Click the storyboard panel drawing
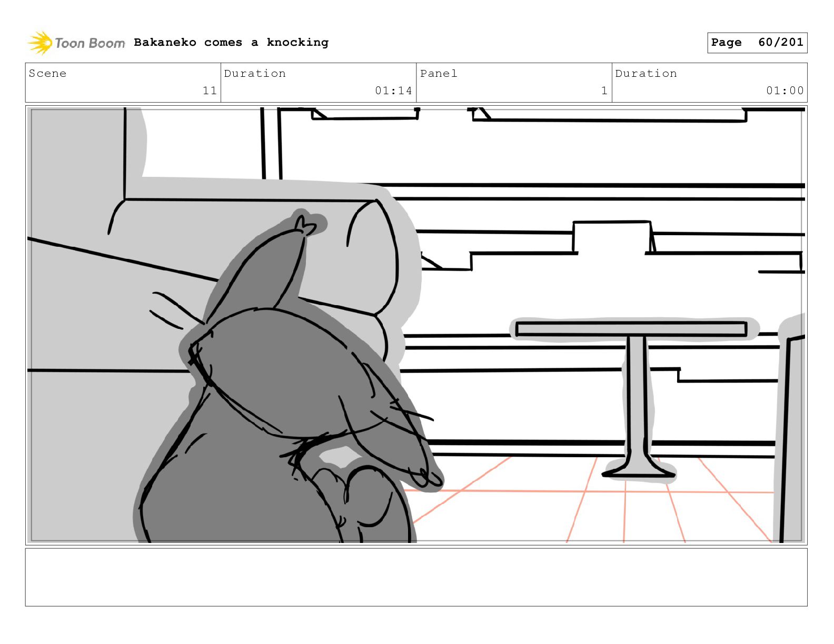The height and width of the screenshot is (644, 834). 416,325
